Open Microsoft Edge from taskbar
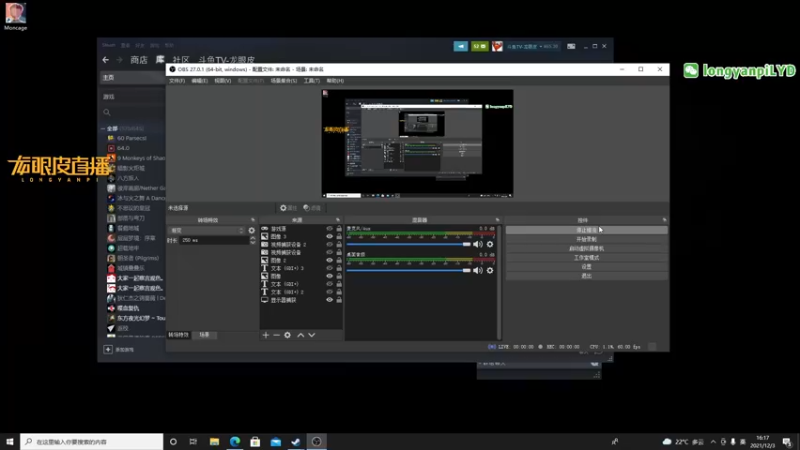Image resolution: width=800 pixels, height=450 pixels. click(x=235, y=441)
